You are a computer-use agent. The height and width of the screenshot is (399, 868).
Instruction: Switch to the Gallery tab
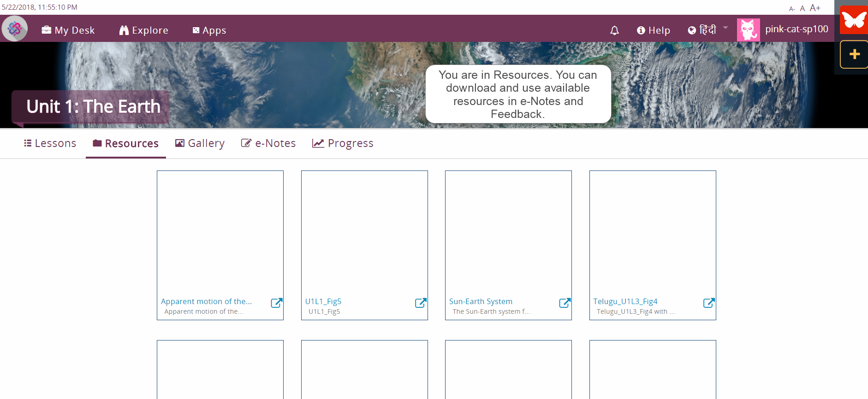pos(200,143)
